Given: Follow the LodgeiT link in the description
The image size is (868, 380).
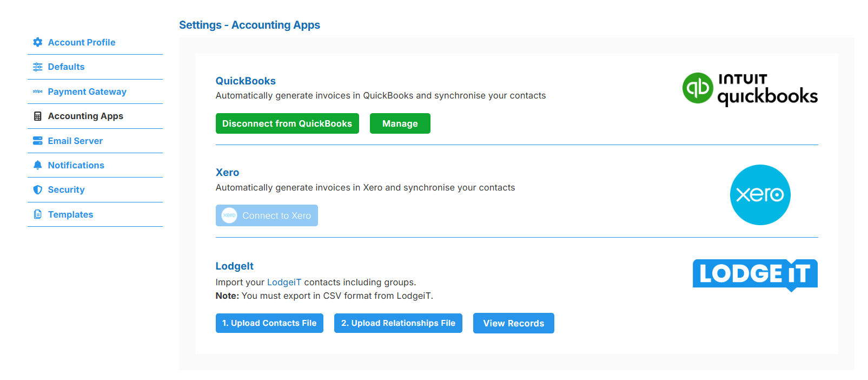Looking at the screenshot, I should [284, 282].
